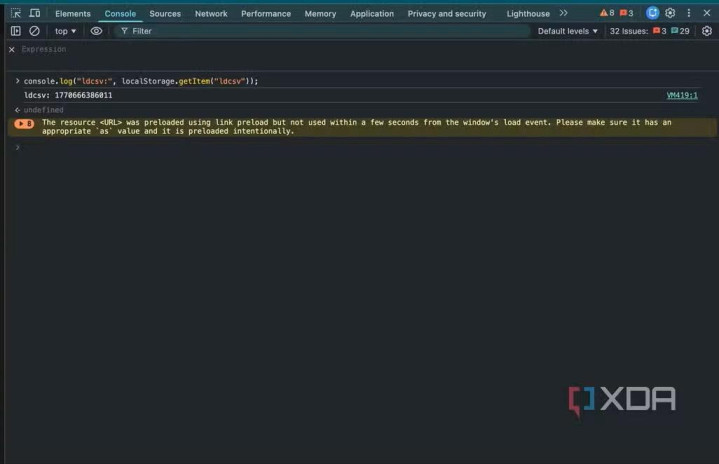Viewport: 719px width, 464px height.
Task: Activate the inspect element picker
Action: coord(16,13)
